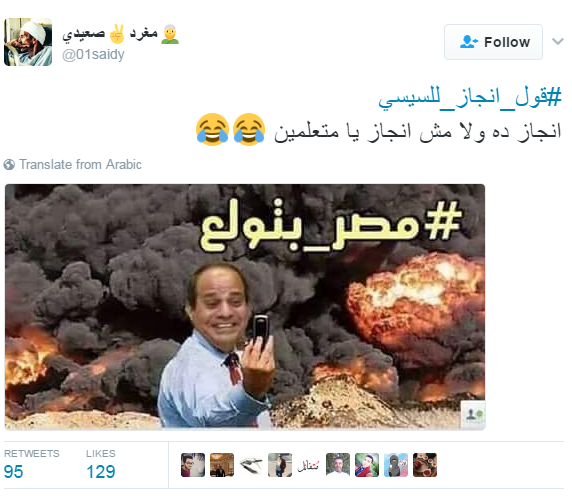View the 129 likes list
This screenshot has width=572, height=497.
coord(101,464)
